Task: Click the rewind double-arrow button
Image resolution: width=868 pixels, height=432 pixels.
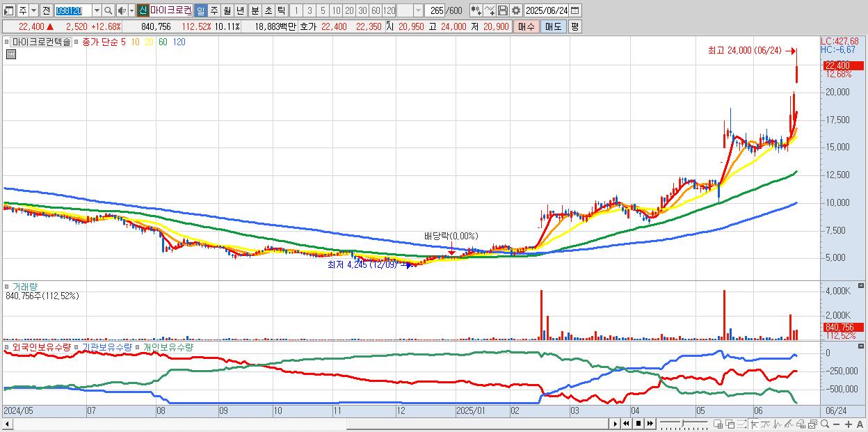Action: [626, 424]
